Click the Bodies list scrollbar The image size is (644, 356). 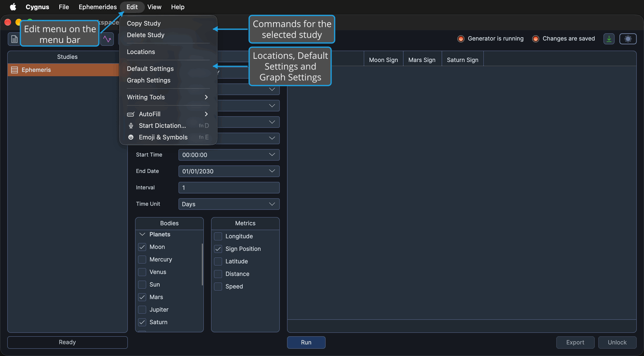tap(202, 264)
